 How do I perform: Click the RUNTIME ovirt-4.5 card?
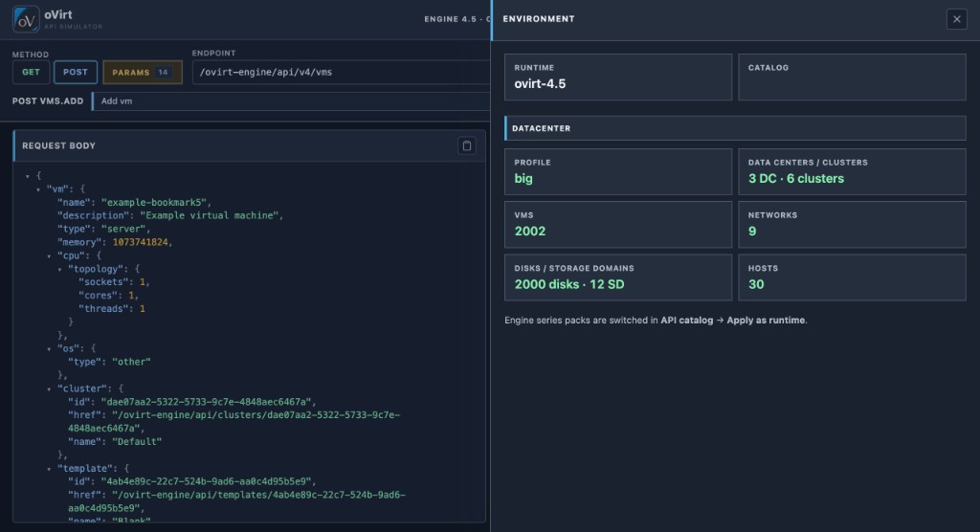tap(618, 77)
